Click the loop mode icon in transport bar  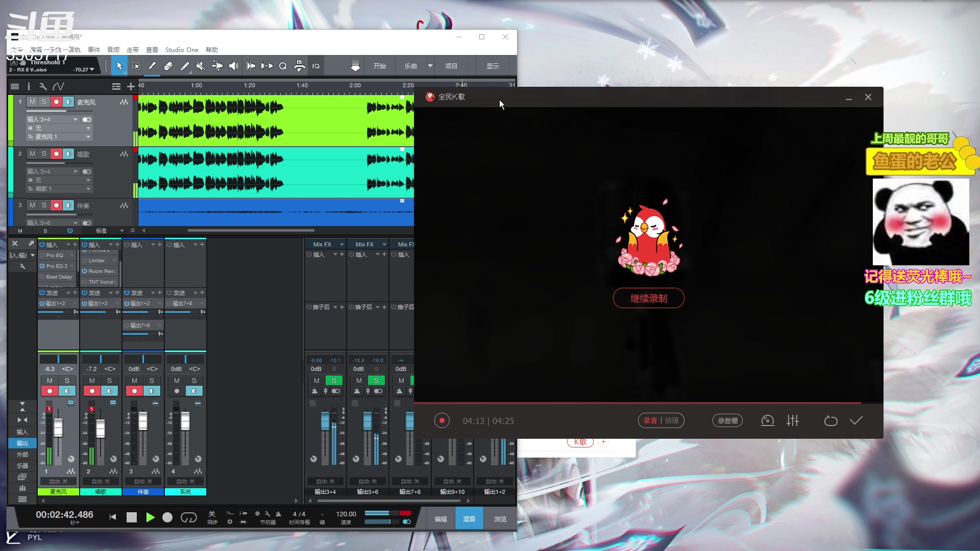[x=188, y=517]
